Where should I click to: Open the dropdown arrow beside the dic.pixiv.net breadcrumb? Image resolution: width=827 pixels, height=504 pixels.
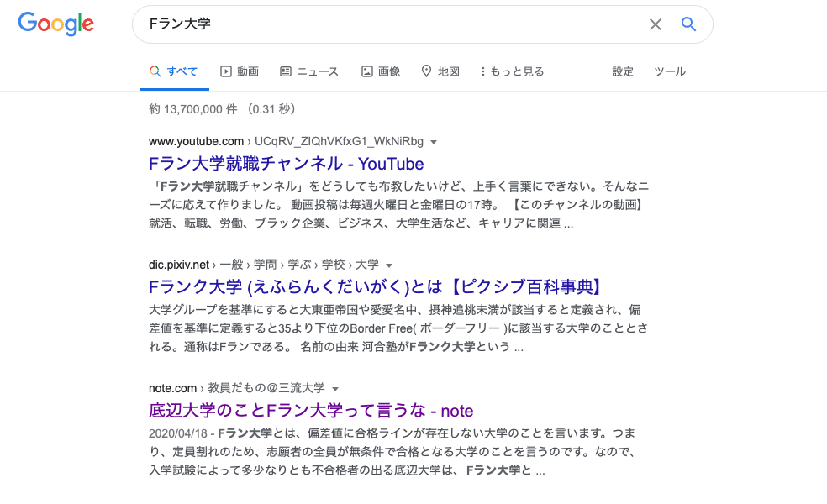[389, 265]
